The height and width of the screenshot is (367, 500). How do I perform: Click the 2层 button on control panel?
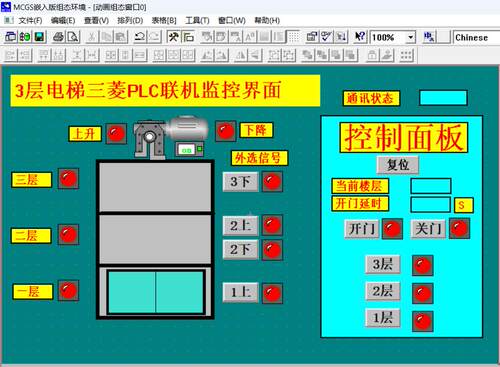(383, 291)
